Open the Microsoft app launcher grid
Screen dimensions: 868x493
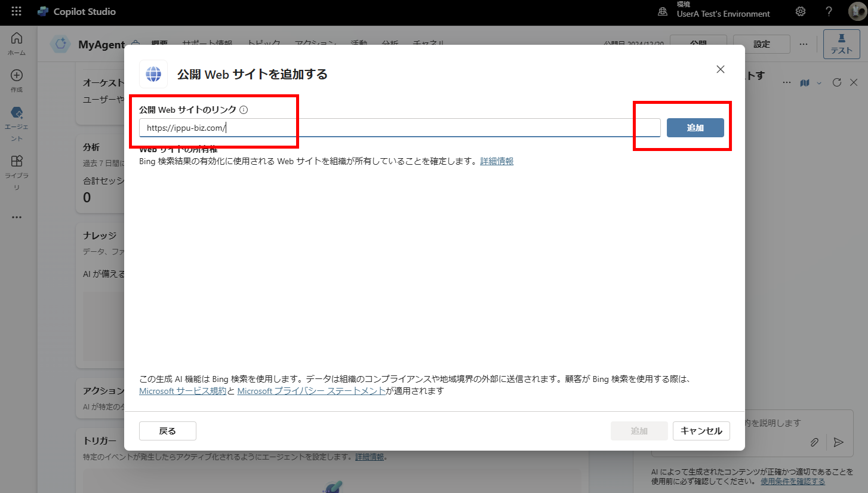tap(16, 11)
